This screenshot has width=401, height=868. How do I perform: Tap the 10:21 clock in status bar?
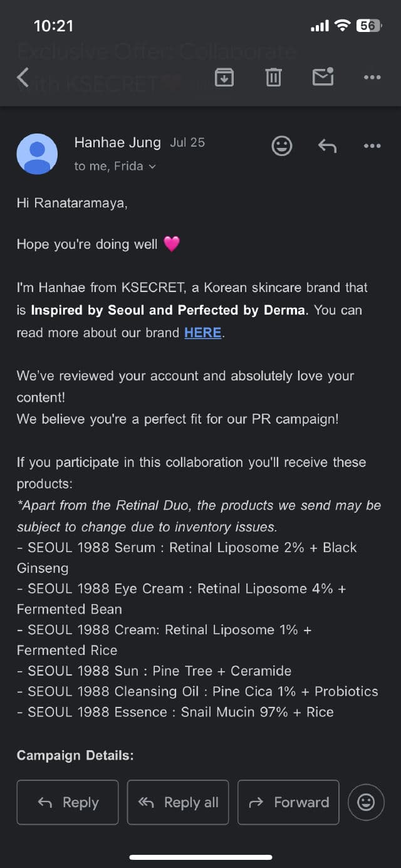(53, 26)
